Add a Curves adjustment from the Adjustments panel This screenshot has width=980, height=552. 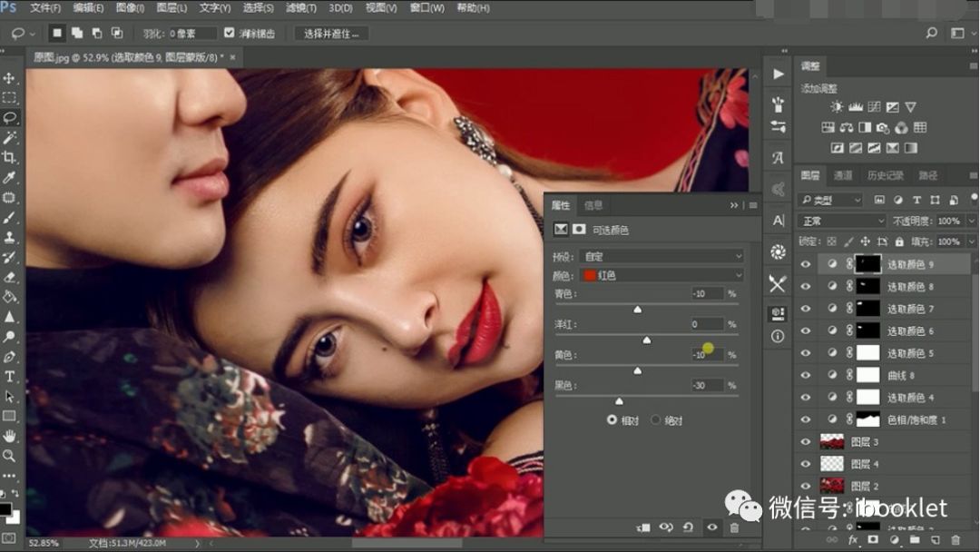pos(875,107)
